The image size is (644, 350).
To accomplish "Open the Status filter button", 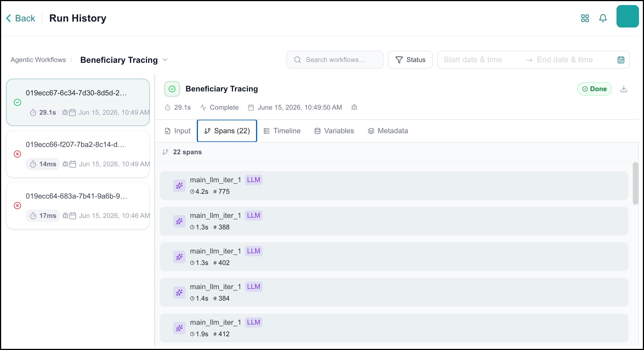I will pyautogui.click(x=410, y=60).
